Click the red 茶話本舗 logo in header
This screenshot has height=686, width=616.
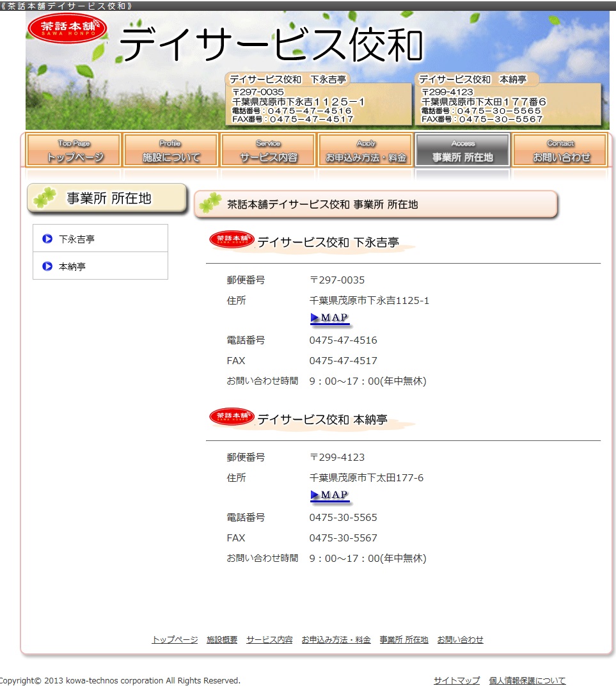coord(67,28)
